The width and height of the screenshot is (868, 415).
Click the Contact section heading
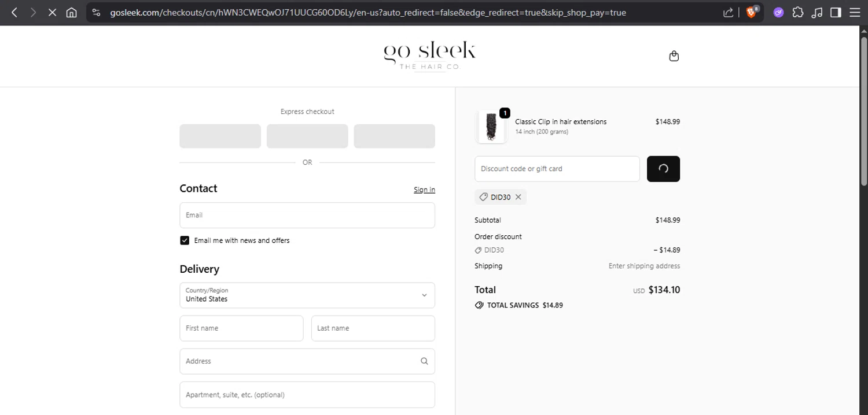(198, 188)
